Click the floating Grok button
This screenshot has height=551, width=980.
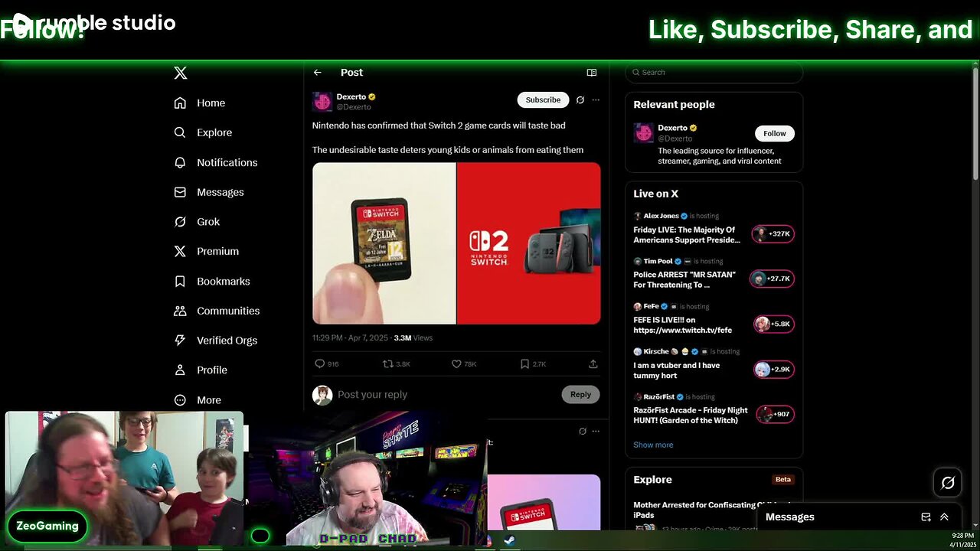click(x=948, y=483)
